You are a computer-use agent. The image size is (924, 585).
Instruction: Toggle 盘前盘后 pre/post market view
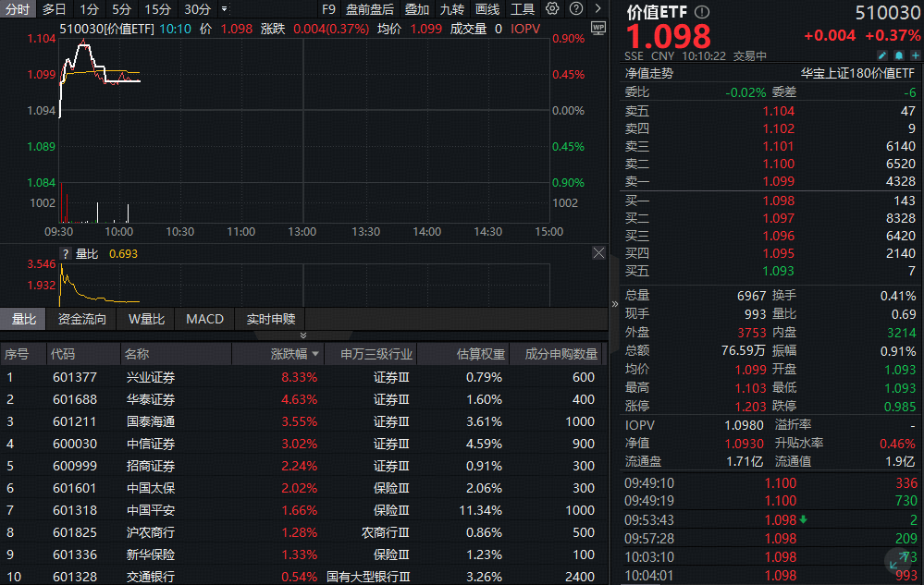pos(369,8)
